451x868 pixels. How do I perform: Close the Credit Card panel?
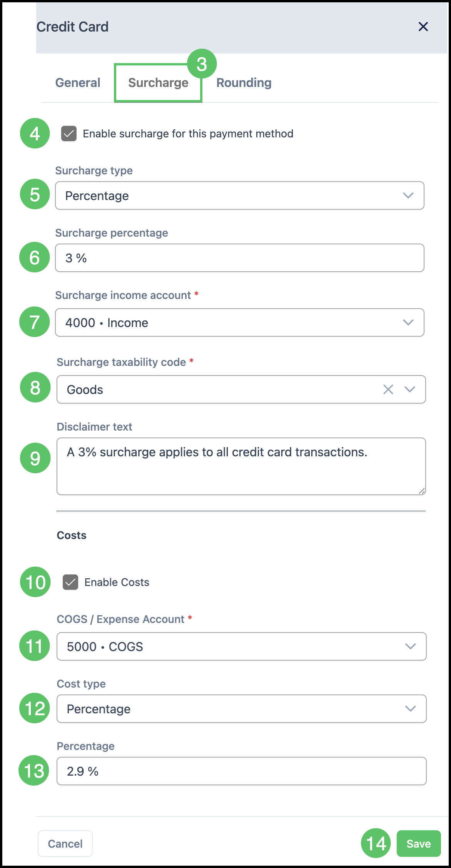(423, 27)
